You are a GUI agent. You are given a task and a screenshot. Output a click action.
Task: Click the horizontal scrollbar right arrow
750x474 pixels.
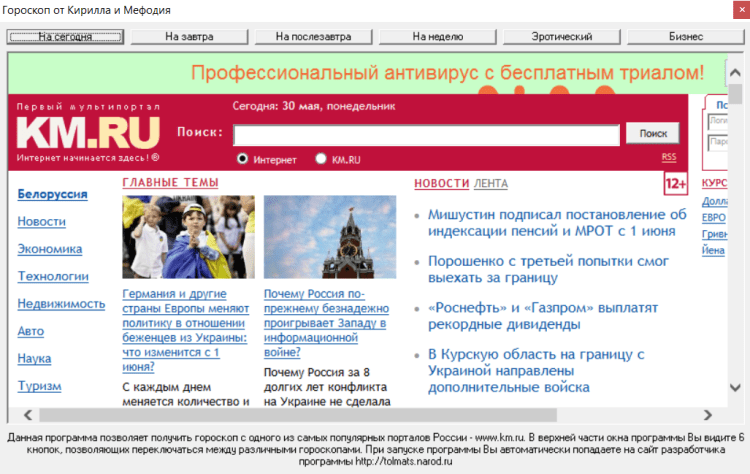coord(708,415)
